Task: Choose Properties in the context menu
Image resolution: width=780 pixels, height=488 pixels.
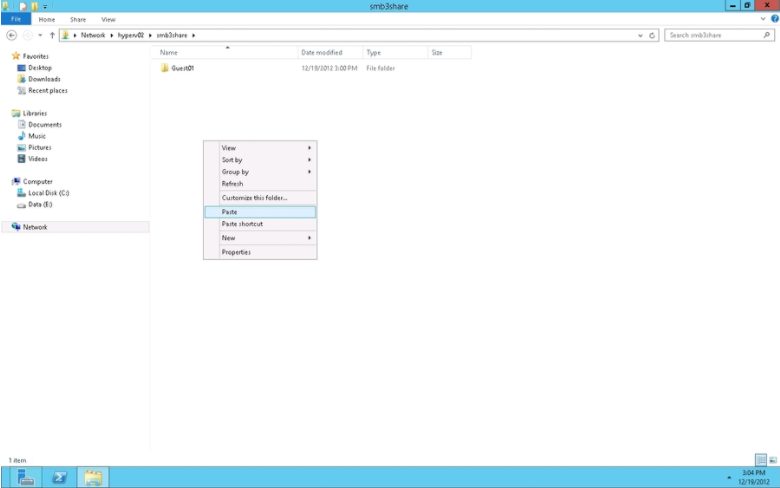Action: (x=260, y=252)
